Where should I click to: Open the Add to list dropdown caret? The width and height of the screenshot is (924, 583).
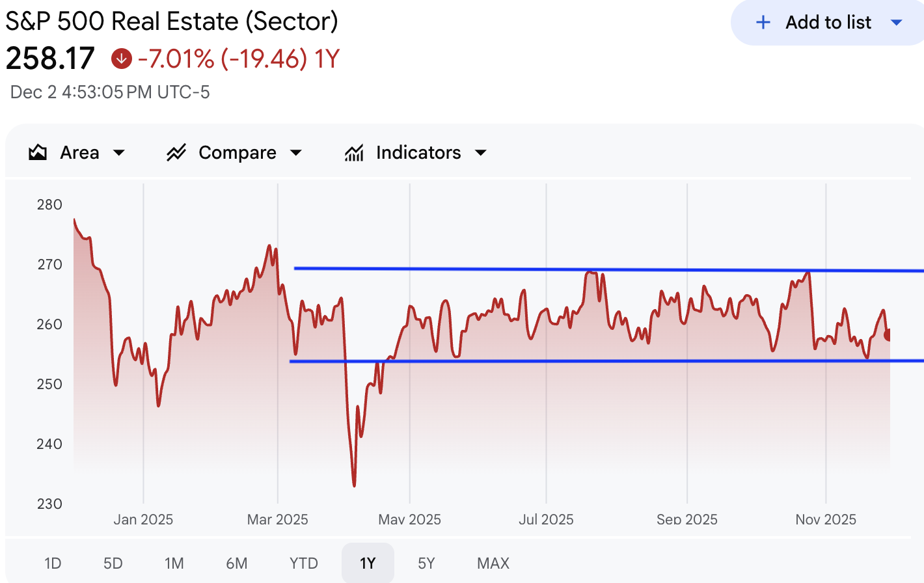[x=897, y=23]
